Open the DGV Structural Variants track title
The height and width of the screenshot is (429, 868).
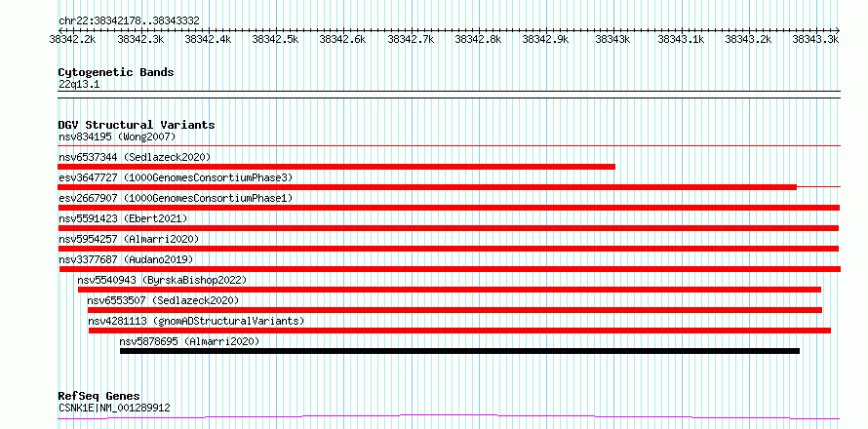137,125
